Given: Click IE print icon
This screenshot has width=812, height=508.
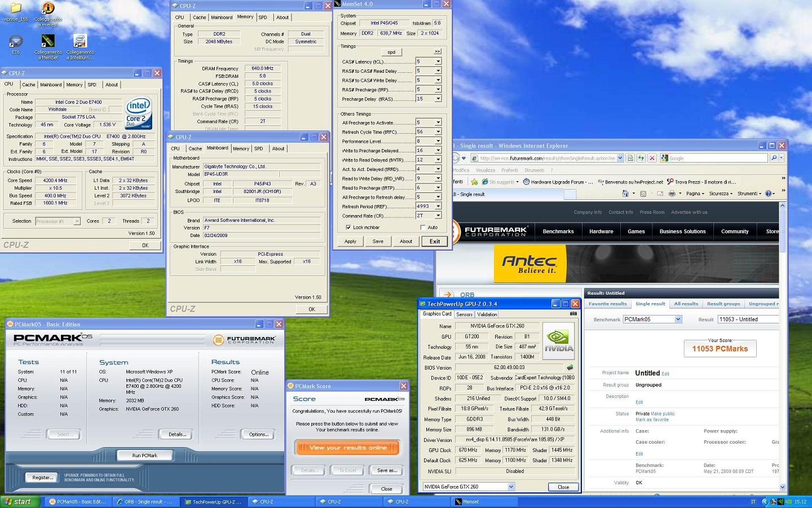Looking at the screenshot, I should pyautogui.click(x=672, y=194).
